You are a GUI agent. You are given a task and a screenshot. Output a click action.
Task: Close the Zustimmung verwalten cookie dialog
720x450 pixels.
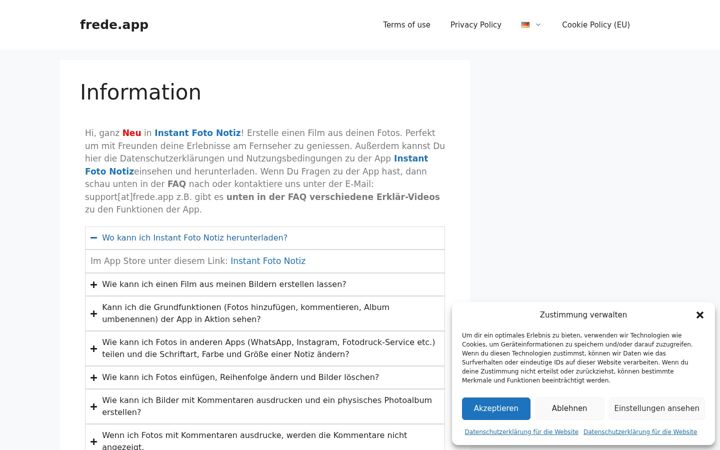pyautogui.click(x=700, y=315)
